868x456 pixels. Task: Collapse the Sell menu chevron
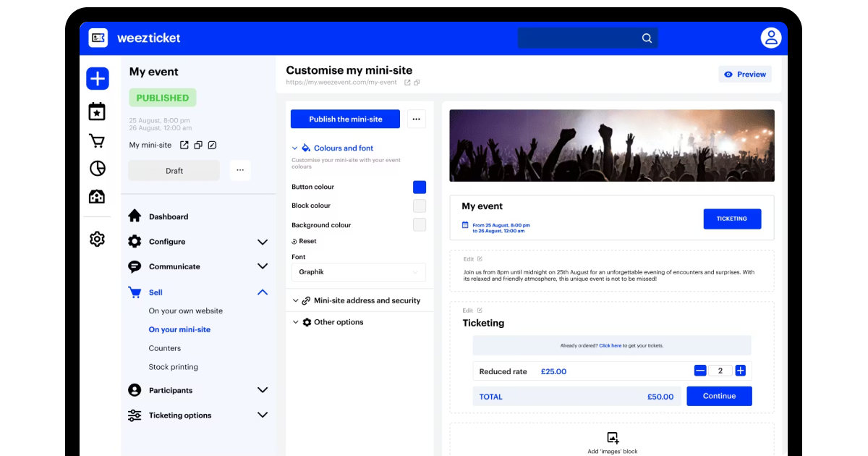tap(263, 292)
